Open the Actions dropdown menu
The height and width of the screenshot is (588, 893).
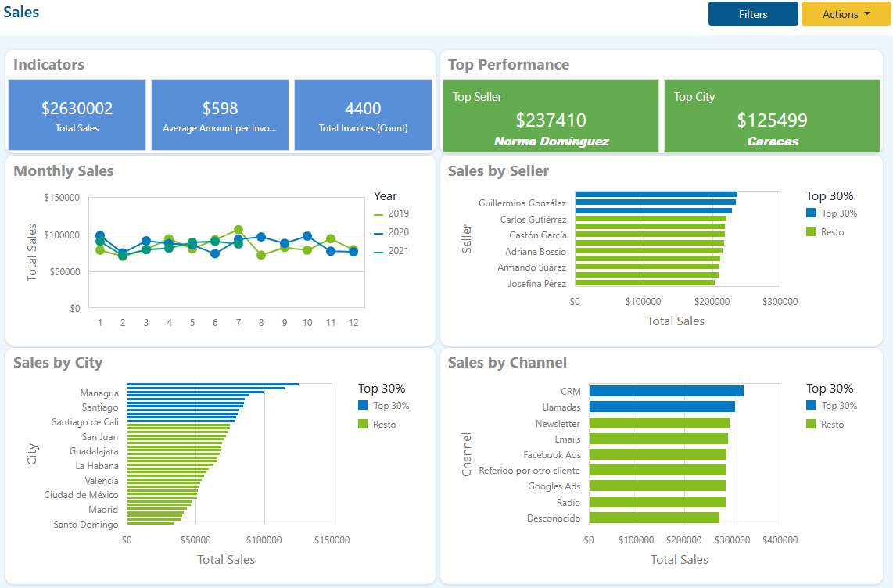pos(845,13)
